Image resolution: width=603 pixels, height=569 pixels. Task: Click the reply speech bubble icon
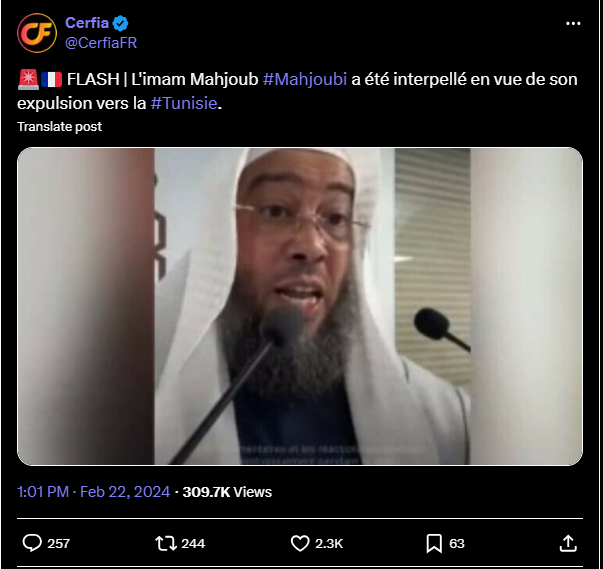[32, 543]
